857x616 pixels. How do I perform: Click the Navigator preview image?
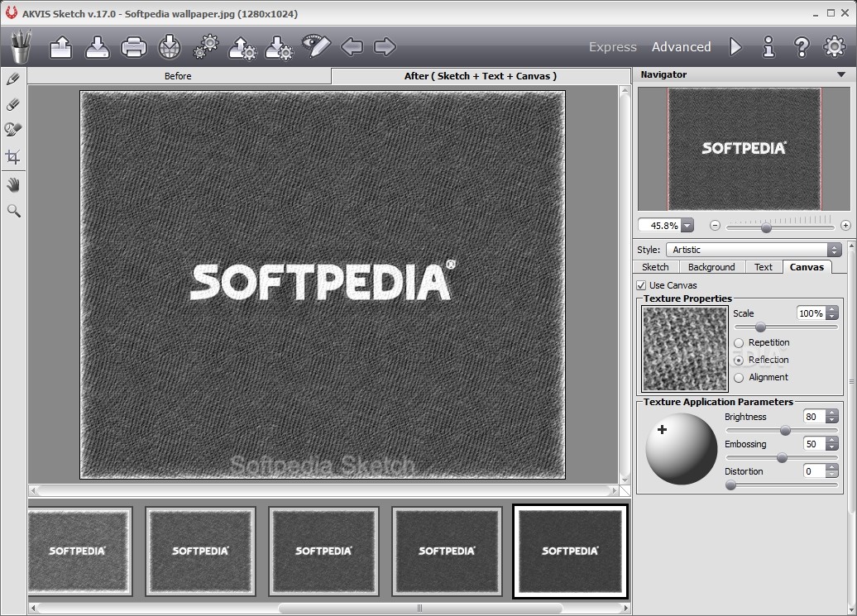click(744, 149)
